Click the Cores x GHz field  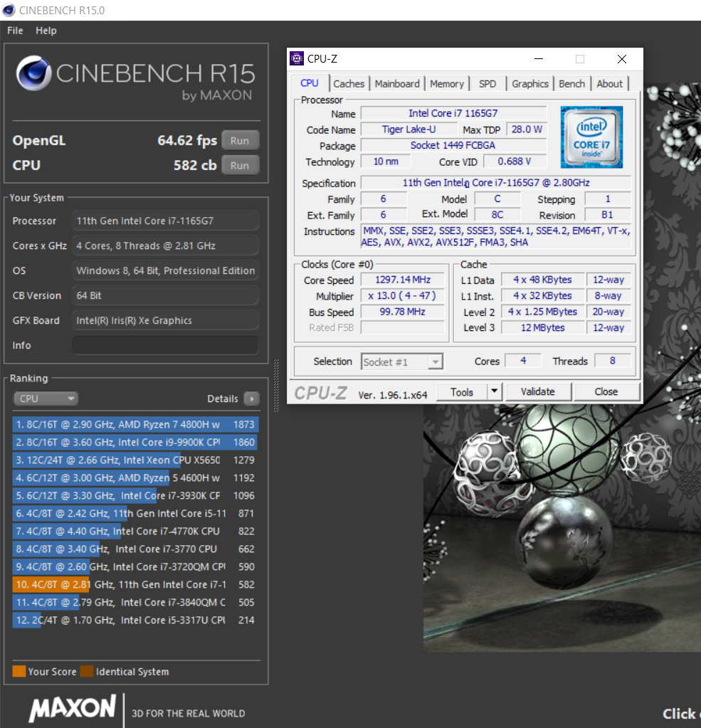coord(165,246)
